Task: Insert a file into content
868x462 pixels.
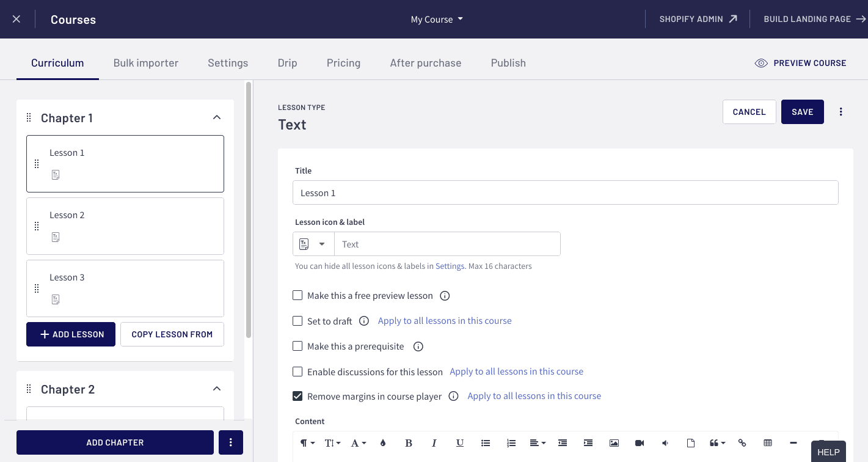Action: (691, 443)
